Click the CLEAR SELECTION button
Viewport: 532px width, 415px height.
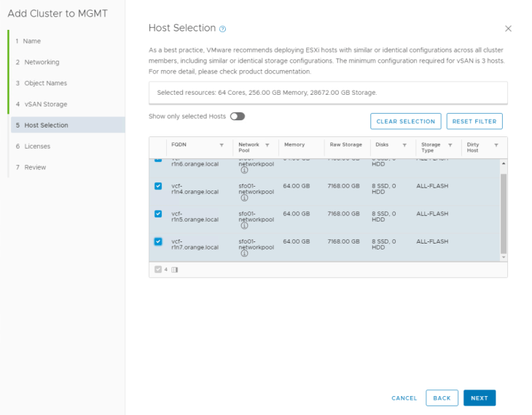pyautogui.click(x=406, y=121)
